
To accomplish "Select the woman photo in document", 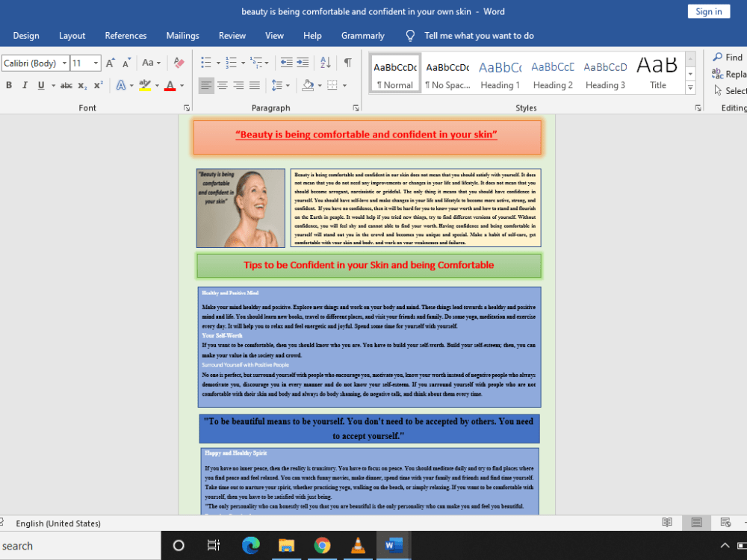I will click(x=241, y=208).
